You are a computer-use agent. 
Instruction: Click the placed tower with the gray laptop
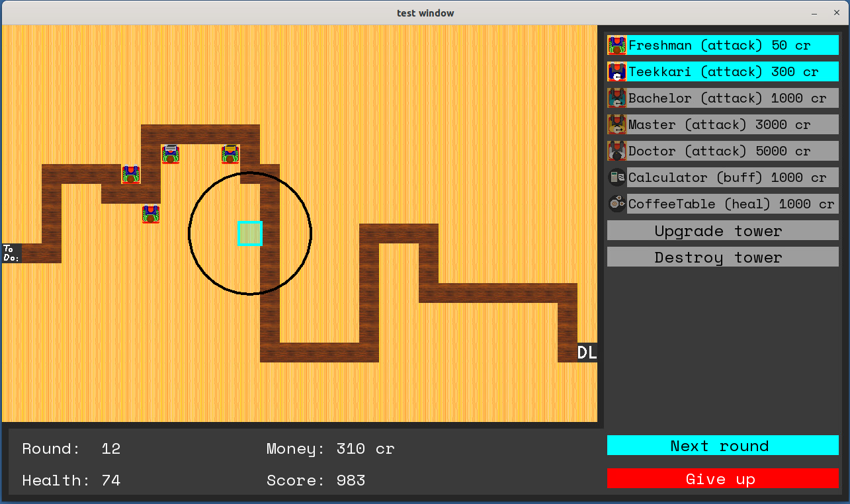tap(171, 154)
